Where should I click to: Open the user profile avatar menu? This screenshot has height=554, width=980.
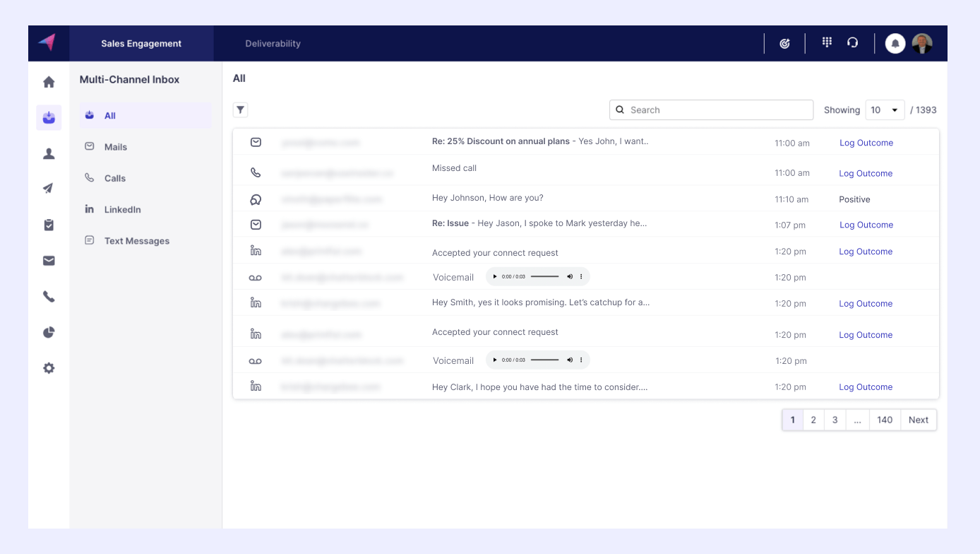(922, 44)
